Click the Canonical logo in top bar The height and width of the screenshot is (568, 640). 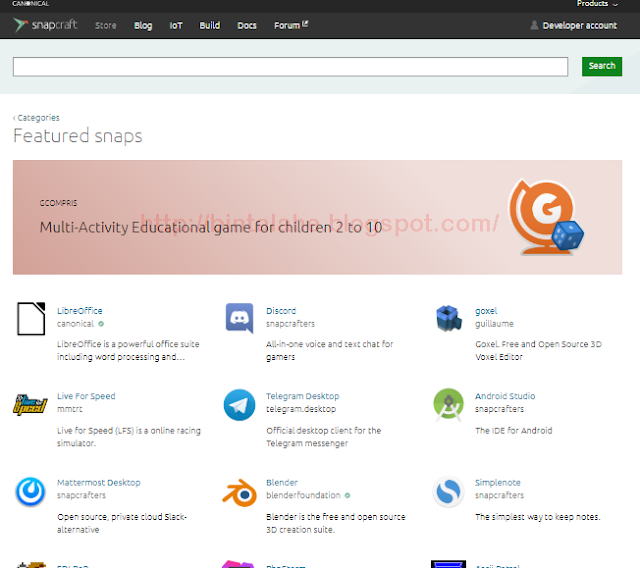(31, 4)
